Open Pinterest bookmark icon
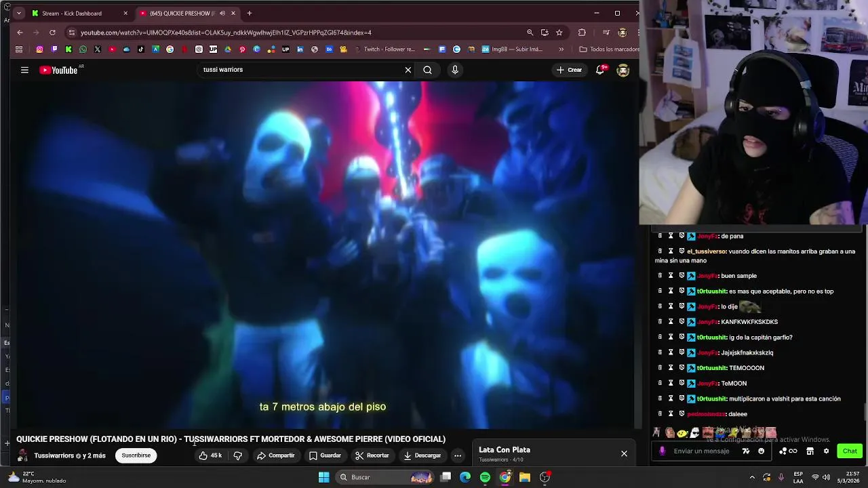Screen dimensions: 868x488 pyautogui.click(x=242, y=49)
